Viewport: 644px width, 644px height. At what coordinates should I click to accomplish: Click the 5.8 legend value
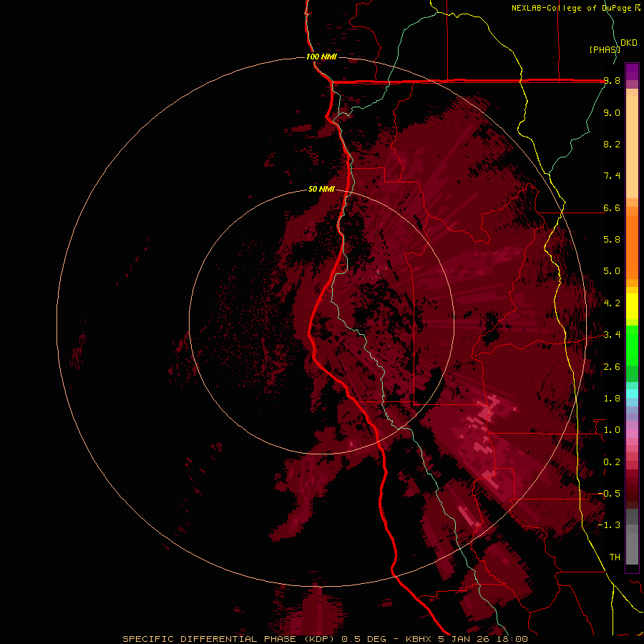click(x=612, y=240)
